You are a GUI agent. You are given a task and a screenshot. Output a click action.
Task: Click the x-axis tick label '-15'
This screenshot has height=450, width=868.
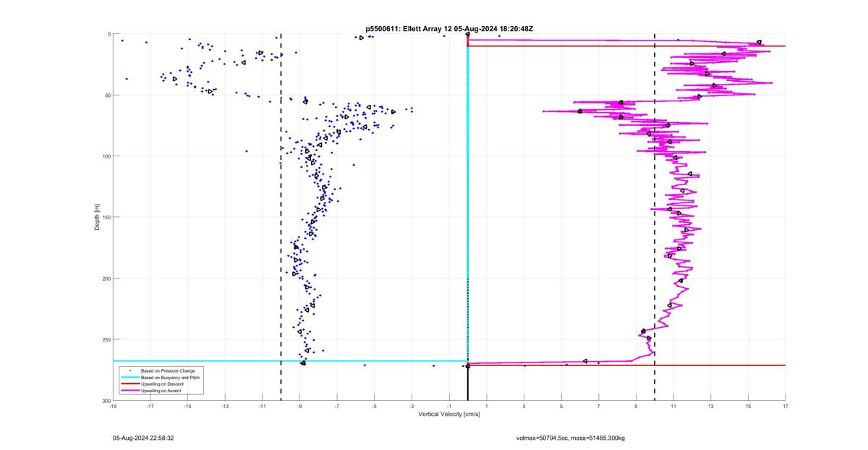point(187,406)
